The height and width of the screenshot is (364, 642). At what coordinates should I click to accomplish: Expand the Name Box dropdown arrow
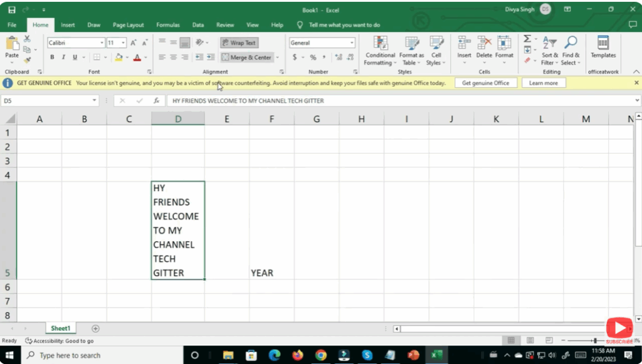(95, 100)
